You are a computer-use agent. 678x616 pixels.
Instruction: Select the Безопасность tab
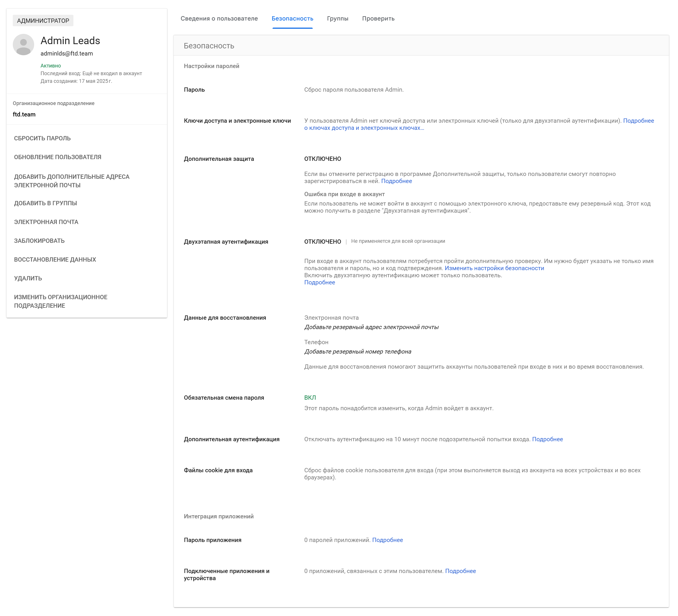coord(292,19)
